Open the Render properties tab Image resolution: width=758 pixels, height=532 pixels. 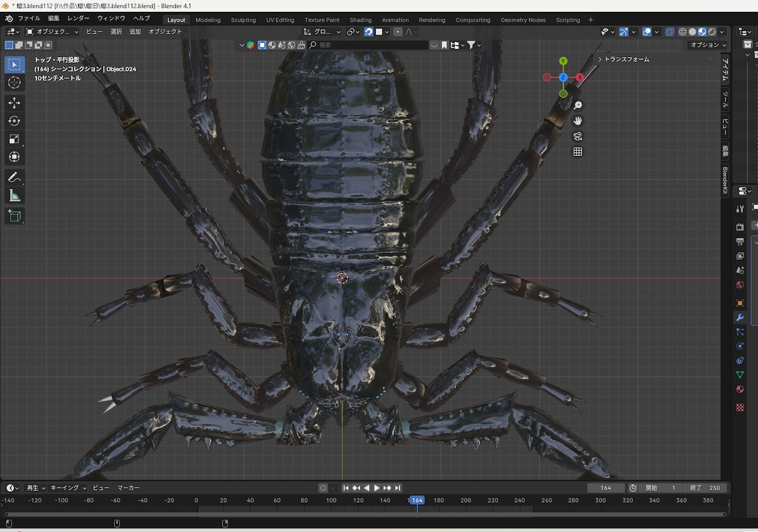coord(740,227)
